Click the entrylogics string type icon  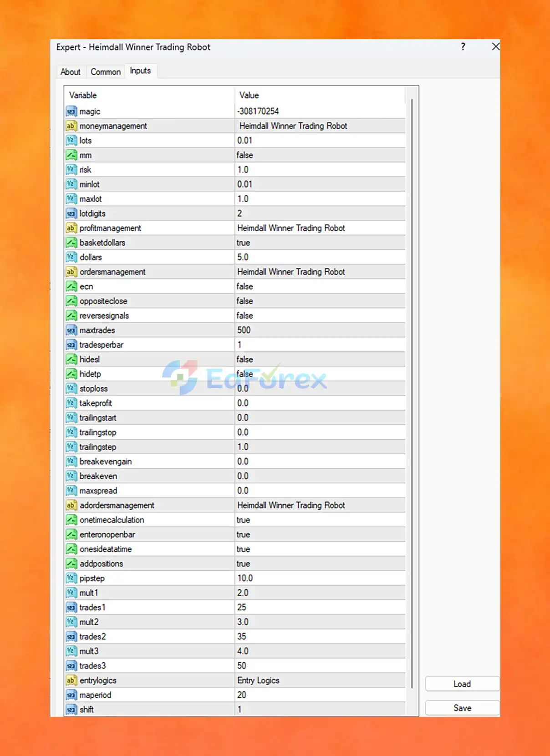tap(71, 680)
